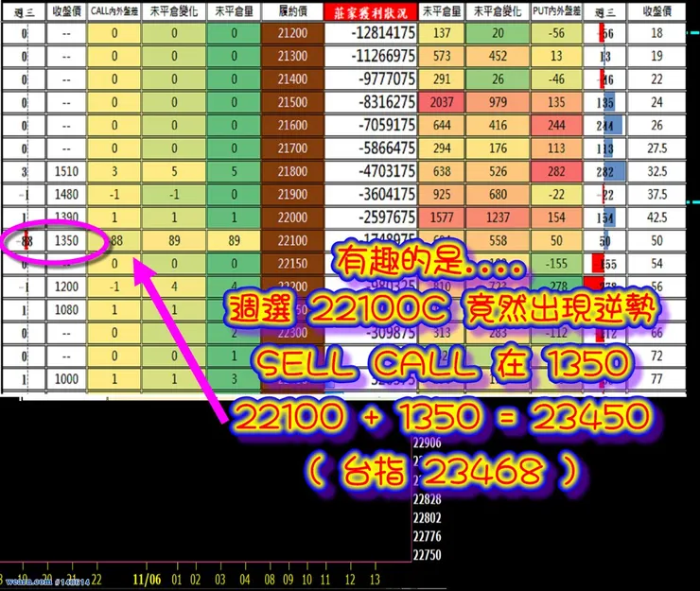Image resolution: width=700 pixels, height=591 pixels.
Task: Click the call closing price 1080
Action: tap(66, 310)
